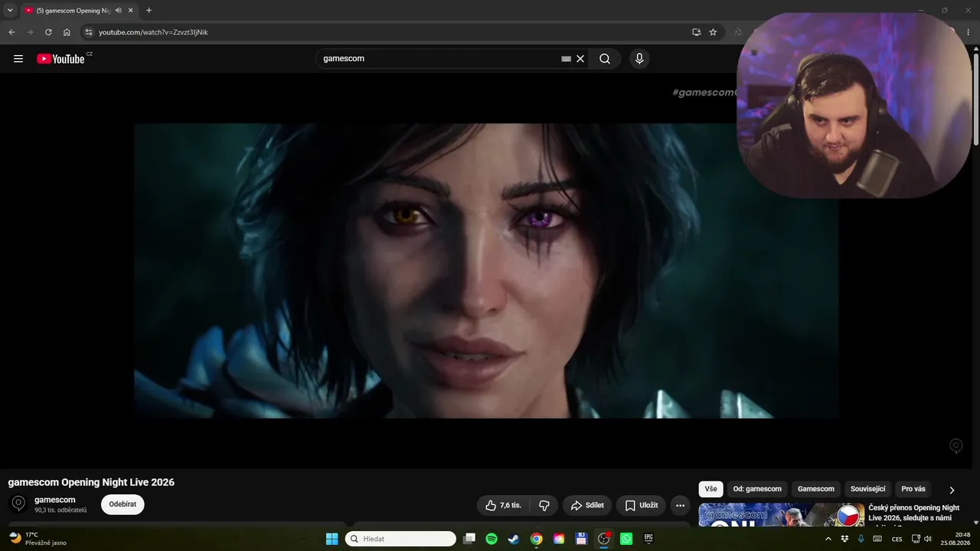View site information for youtube.com
The width and height of the screenshot is (980, 551).
point(89,32)
